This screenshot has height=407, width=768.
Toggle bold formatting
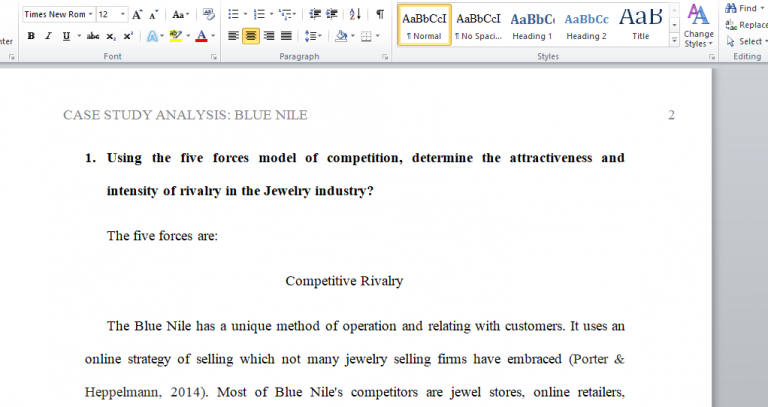31,36
